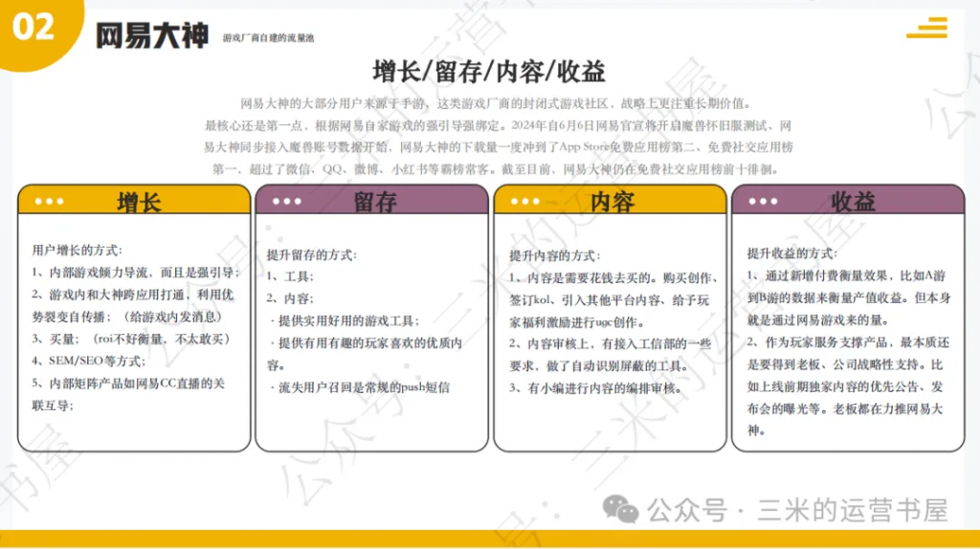Click the yellow 02 slide number badge

[34, 27]
